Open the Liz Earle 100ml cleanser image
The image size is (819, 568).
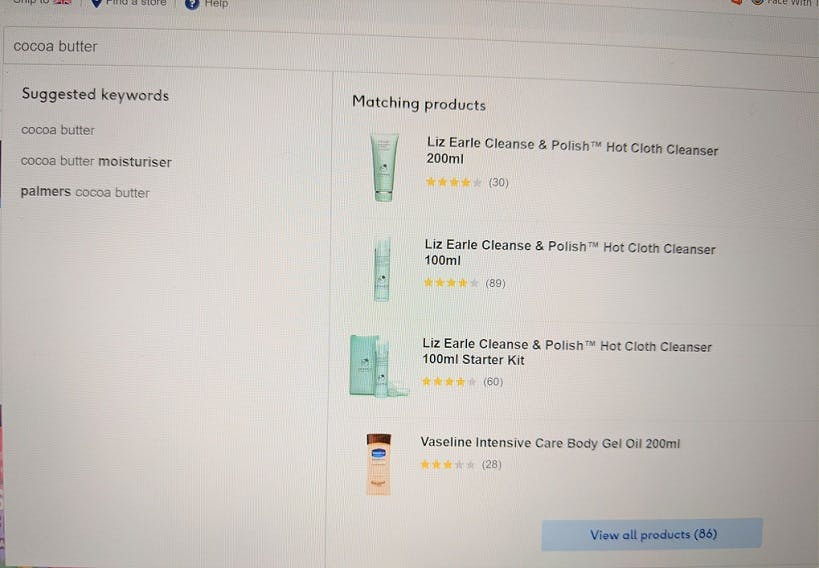(x=381, y=267)
